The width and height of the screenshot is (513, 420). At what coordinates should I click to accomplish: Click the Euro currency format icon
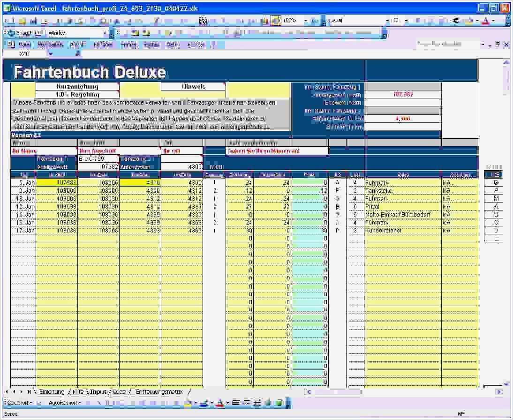(x=456, y=21)
